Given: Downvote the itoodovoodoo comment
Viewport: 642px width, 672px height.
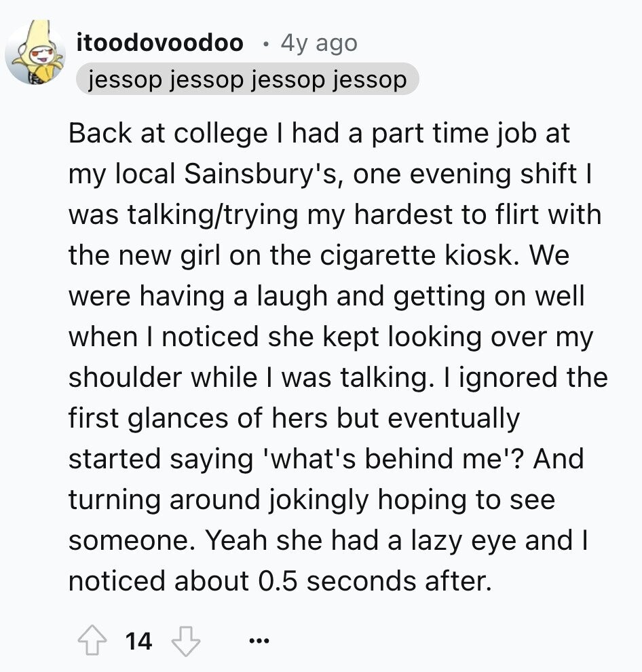Looking at the screenshot, I should (185, 640).
